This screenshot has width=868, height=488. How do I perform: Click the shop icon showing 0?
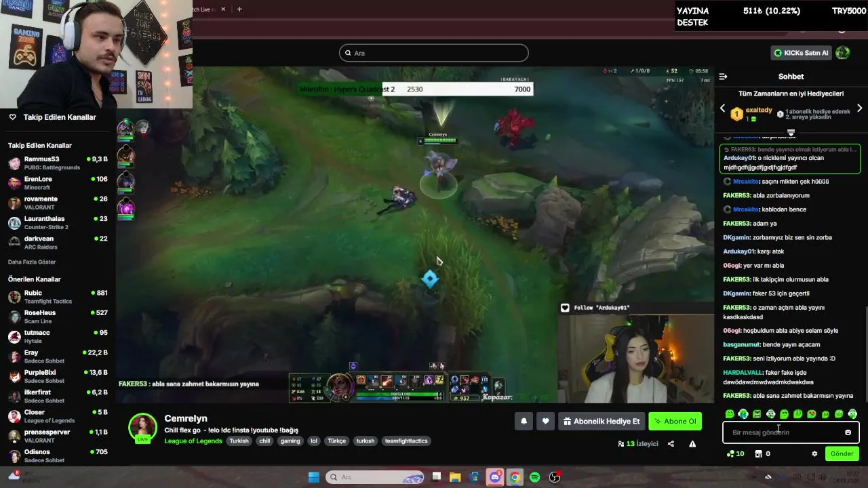(762, 453)
